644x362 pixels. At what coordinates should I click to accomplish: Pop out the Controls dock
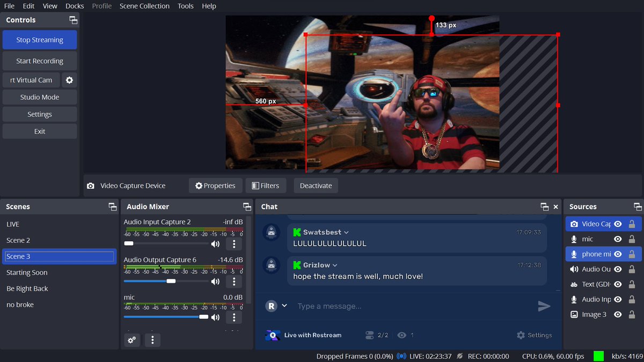tap(74, 20)
